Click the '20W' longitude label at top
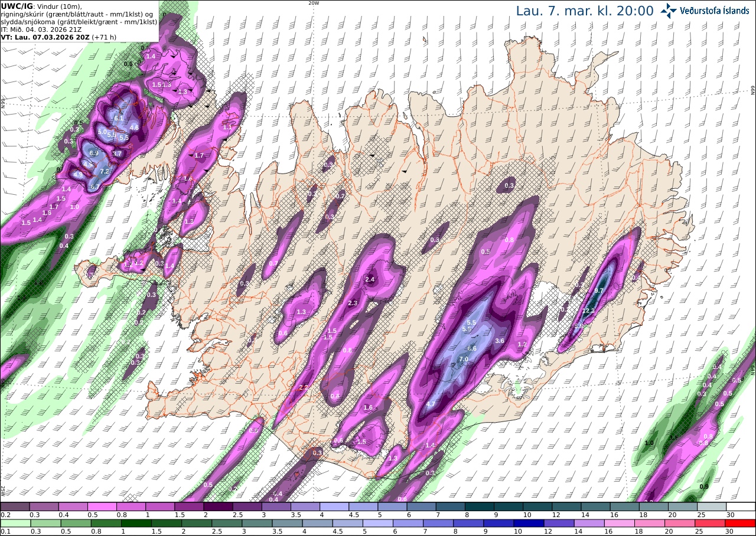The width and height of the screenshot is (756, 536). pos(314,3)
